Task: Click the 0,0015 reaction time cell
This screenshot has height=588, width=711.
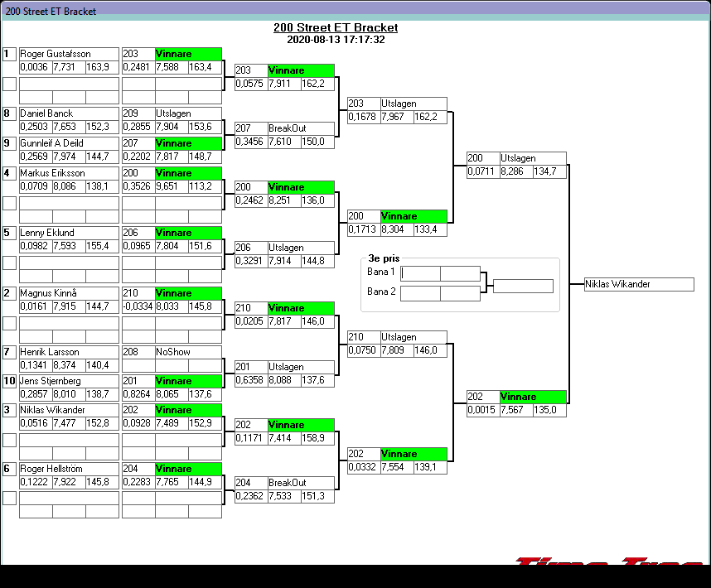Action: point(482,410)
